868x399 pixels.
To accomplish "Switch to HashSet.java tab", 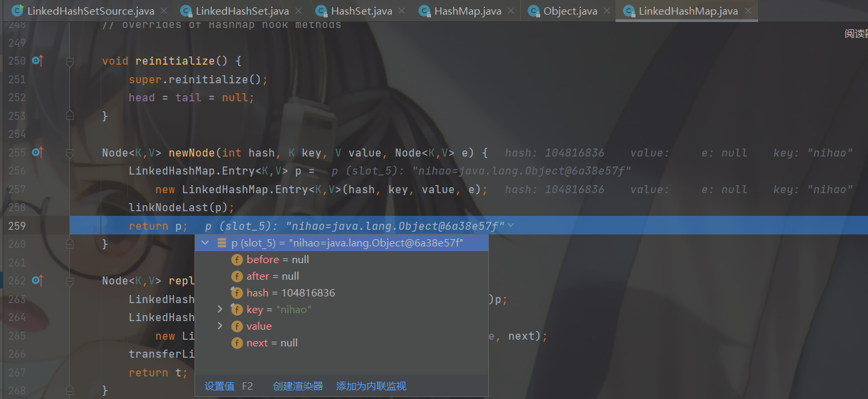I will (x=361, y=11).
